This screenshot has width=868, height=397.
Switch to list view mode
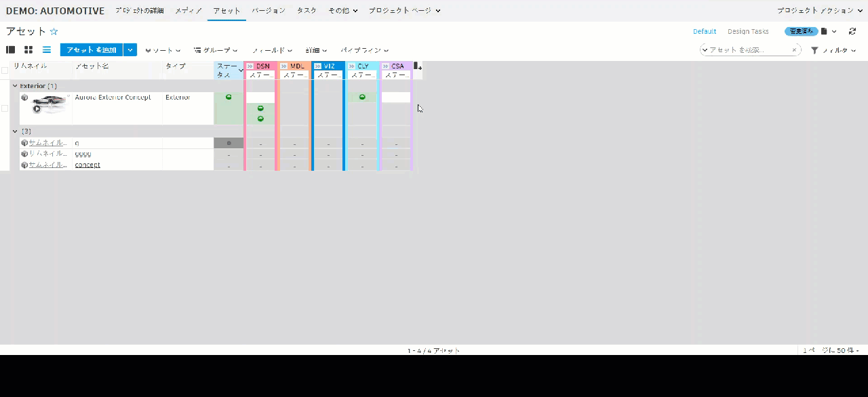47,50
